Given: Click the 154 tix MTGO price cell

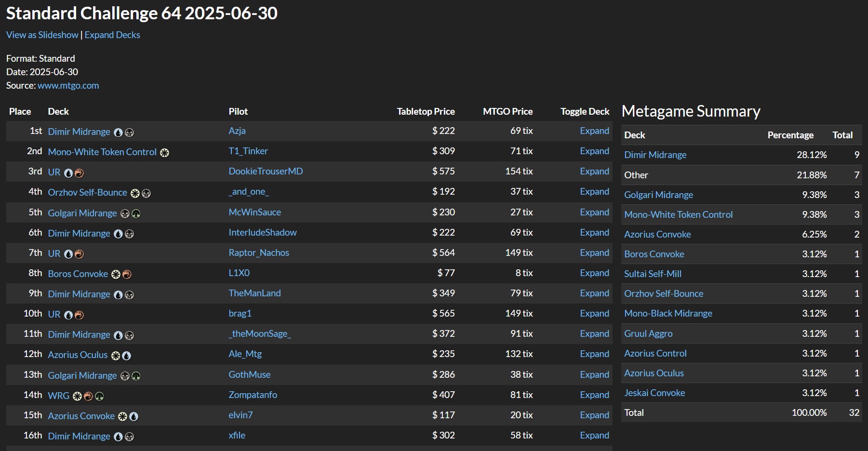Looking at the screenshot, I should pos(519,172).
